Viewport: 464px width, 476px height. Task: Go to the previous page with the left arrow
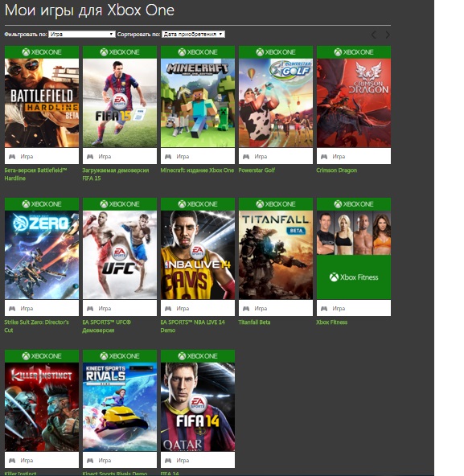(x=374, y=35)
